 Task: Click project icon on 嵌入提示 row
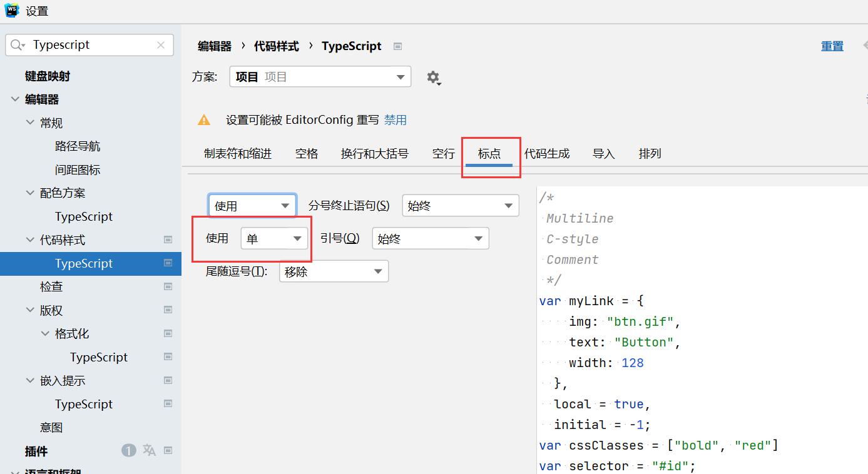(168, 380)
